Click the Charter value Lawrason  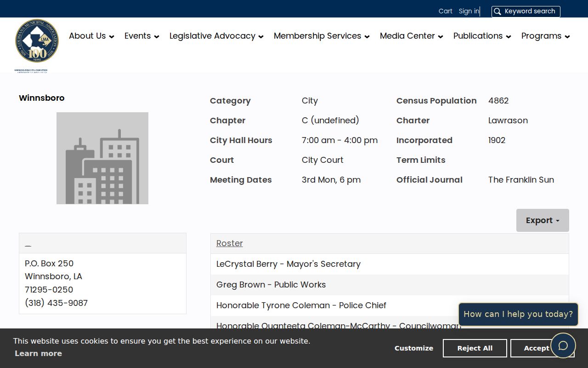[x=508, y=121]
